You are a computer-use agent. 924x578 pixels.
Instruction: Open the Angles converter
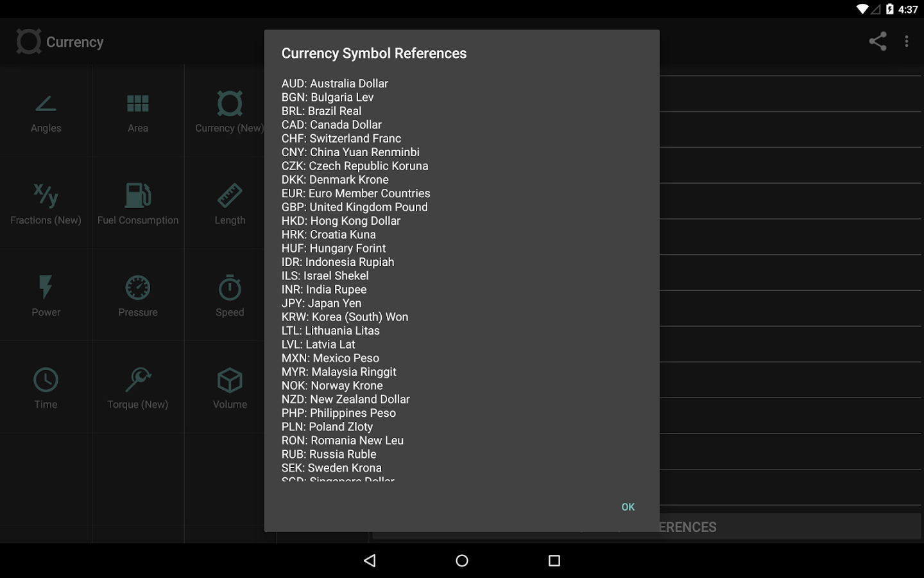[46, 111]
